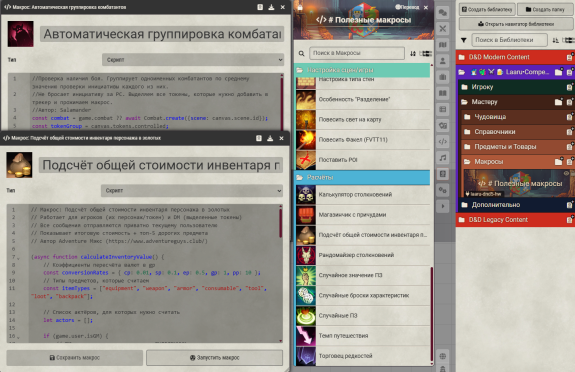Open the Macros sidebar tab (code brackets icon)
Viewport: 575px width, 372px height.
(443, 142)
